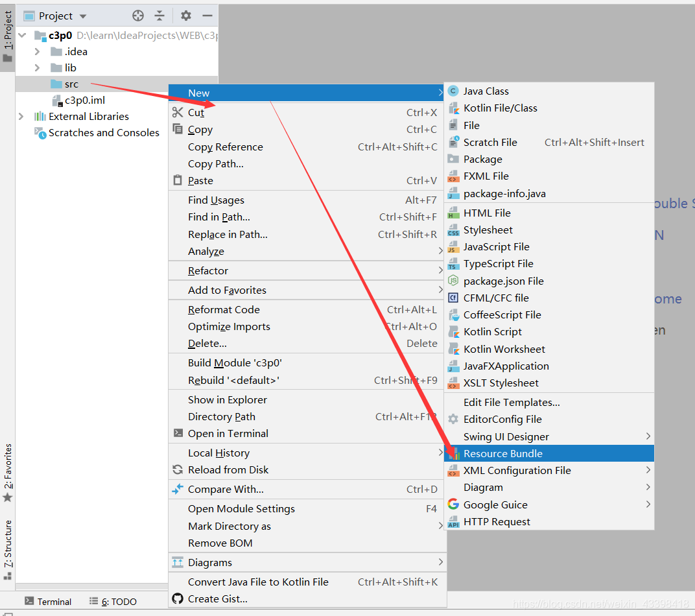Choose Build Module 'c3p0' entry
This screenshot has height=616, width=695.
[306, 363]
